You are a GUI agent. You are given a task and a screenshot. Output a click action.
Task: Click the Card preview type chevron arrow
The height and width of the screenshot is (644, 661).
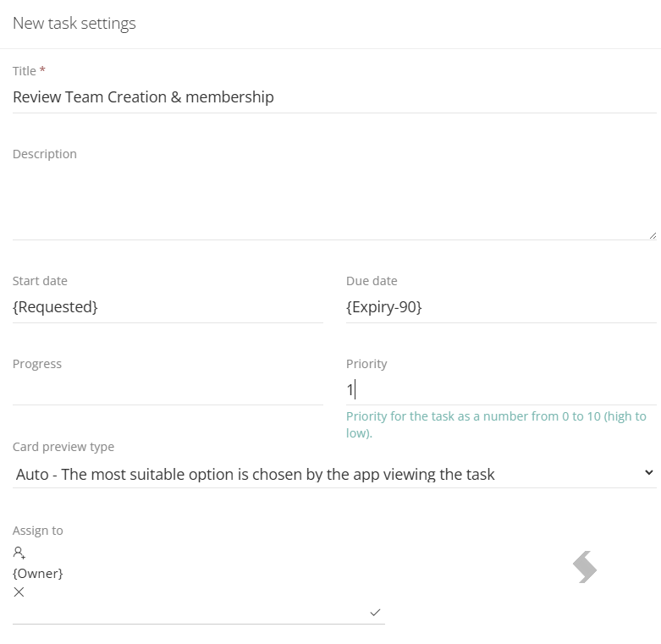click(x=649, y=473)
